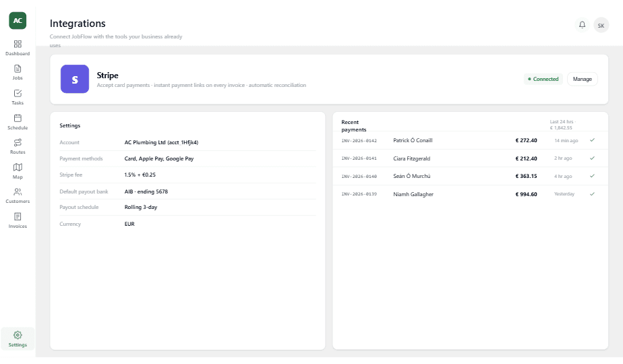The height and width of the screenshot is (364, 623).
Task: Click the Manage button for Stripe
Action: pyautogui.click(x=582, y=79)
